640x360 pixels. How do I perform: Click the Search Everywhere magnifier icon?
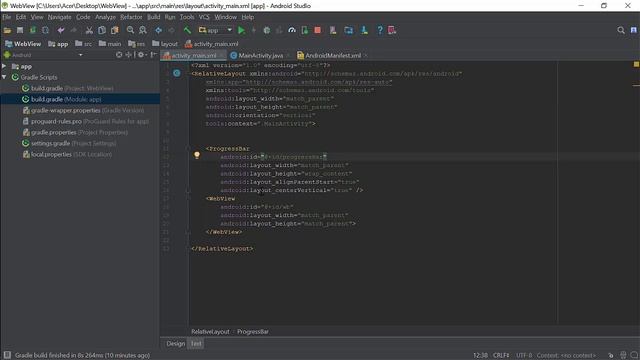point(621,30)
